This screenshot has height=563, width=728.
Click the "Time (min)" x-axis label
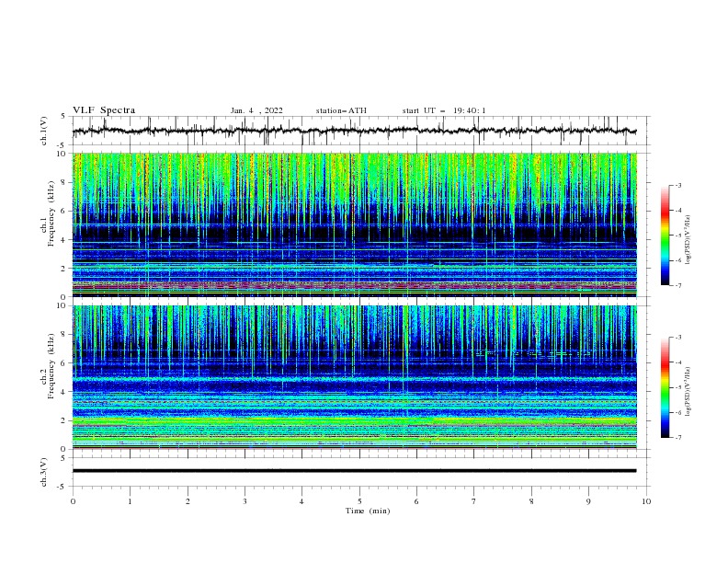click(368, 511)
